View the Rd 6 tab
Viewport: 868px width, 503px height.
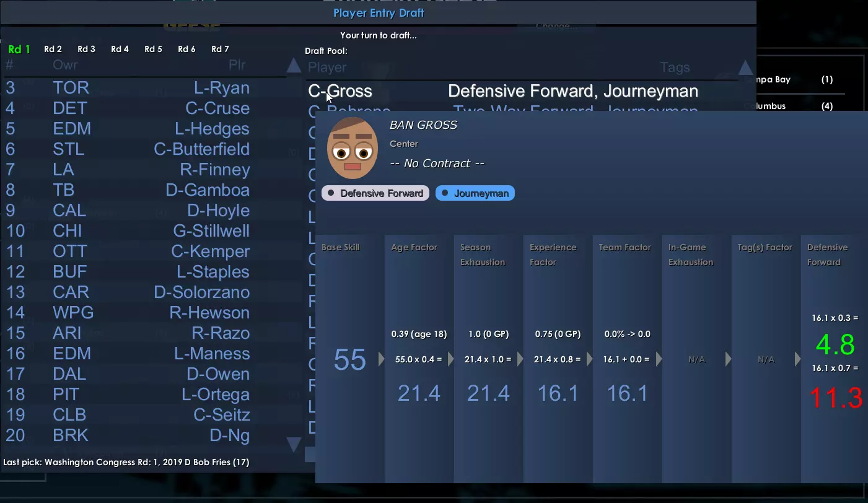[186, 50]
